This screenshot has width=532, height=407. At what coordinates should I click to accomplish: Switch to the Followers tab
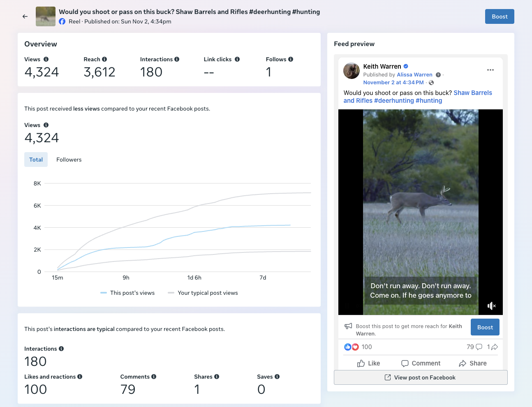click(69, 160)
